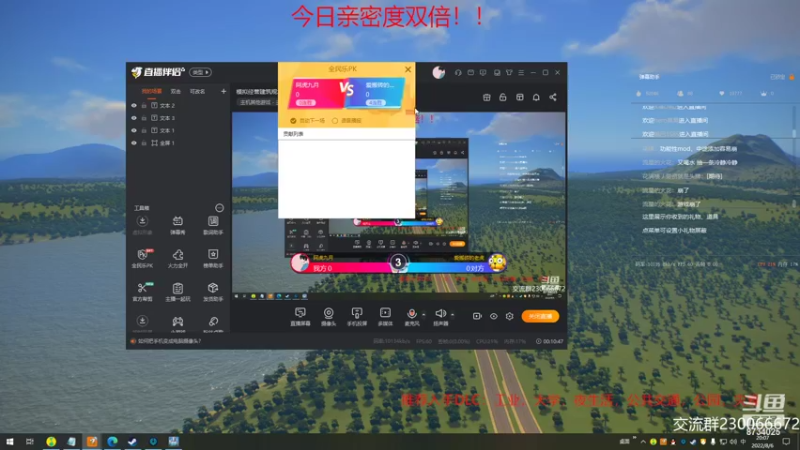Open the gamepad tool in the bottom toolbox row
Viewport: 800px width, 450px height.
178,321
